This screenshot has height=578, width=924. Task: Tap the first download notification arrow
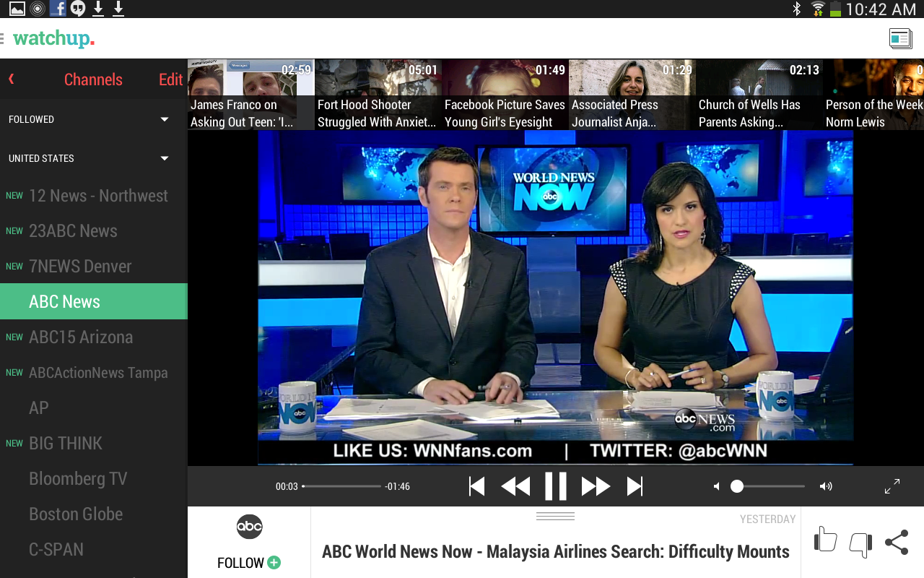[98, 9]
